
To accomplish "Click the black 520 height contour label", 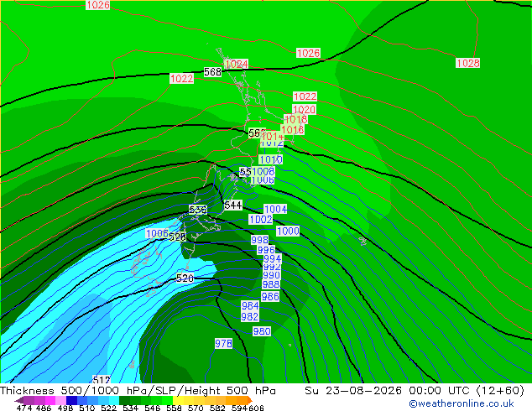I will point(185,278).
